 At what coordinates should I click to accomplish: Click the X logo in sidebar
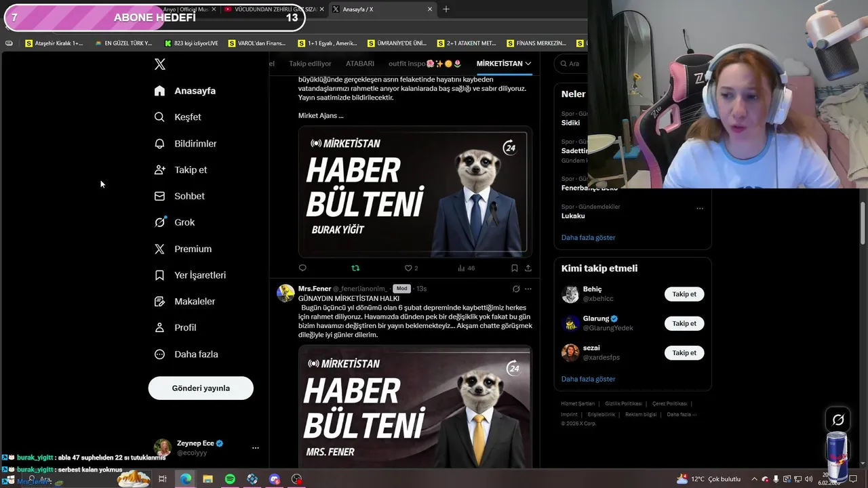click(160, 64)
